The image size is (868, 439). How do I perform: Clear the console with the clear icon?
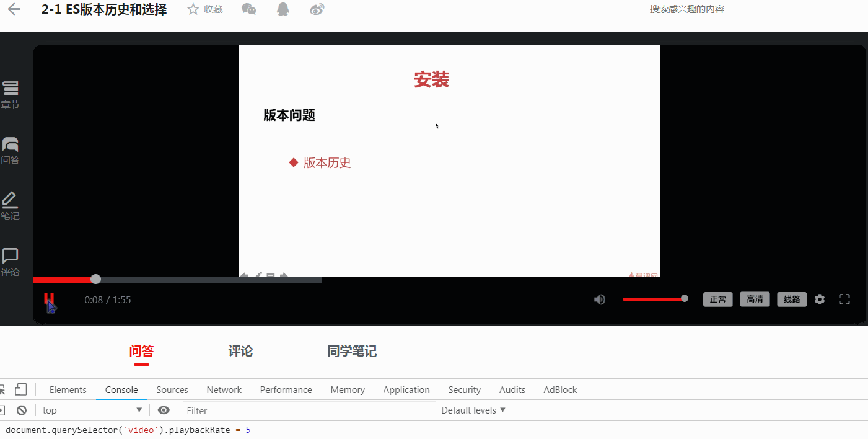click(x=22, y=410)
